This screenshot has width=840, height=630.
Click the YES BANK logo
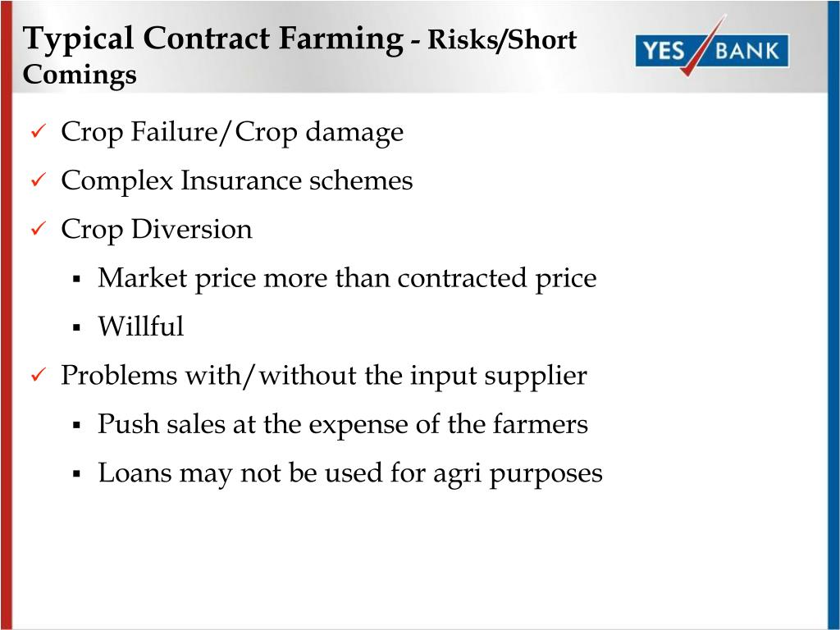pos(712,49)
